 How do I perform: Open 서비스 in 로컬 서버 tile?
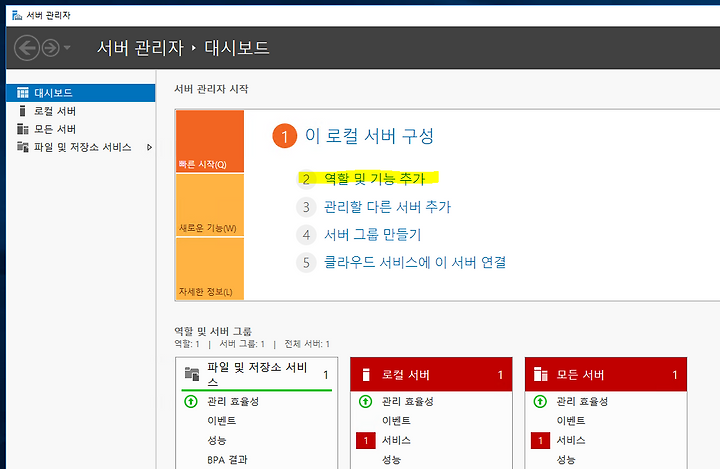(x=396, y=441)
